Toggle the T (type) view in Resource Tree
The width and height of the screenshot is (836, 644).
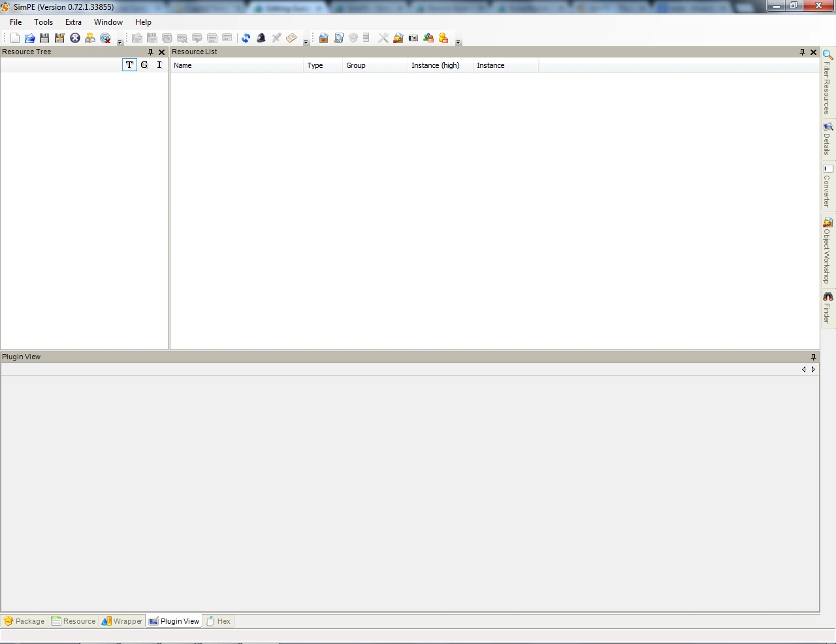click(129, 65)
